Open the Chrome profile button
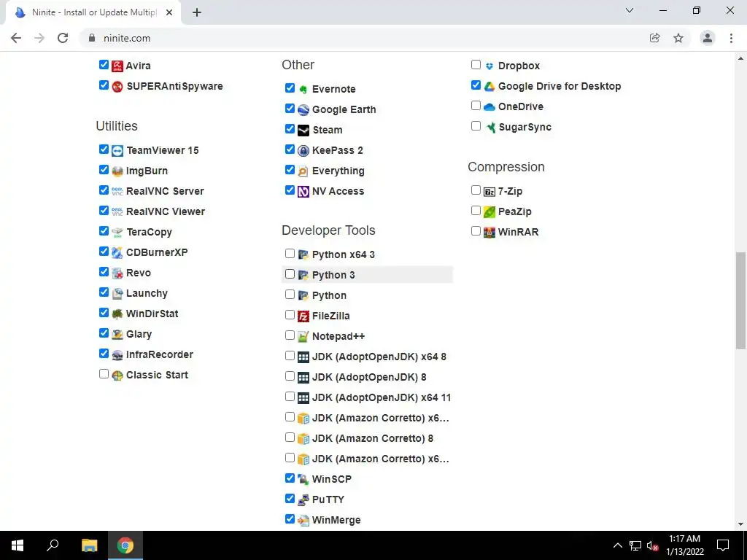The height and width of the screenshot is (560, 747). (708, 38)
